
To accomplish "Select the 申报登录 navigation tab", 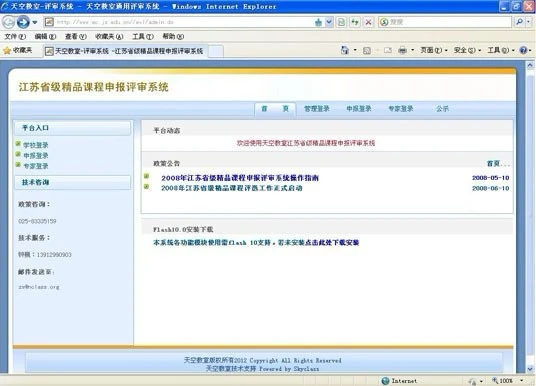I will coord(359,109).
